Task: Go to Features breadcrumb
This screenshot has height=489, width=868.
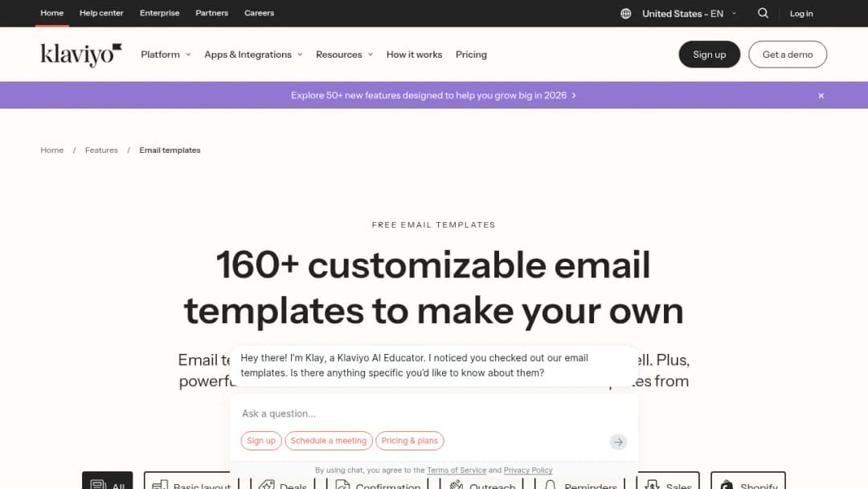Action: (x=101, y=150)
